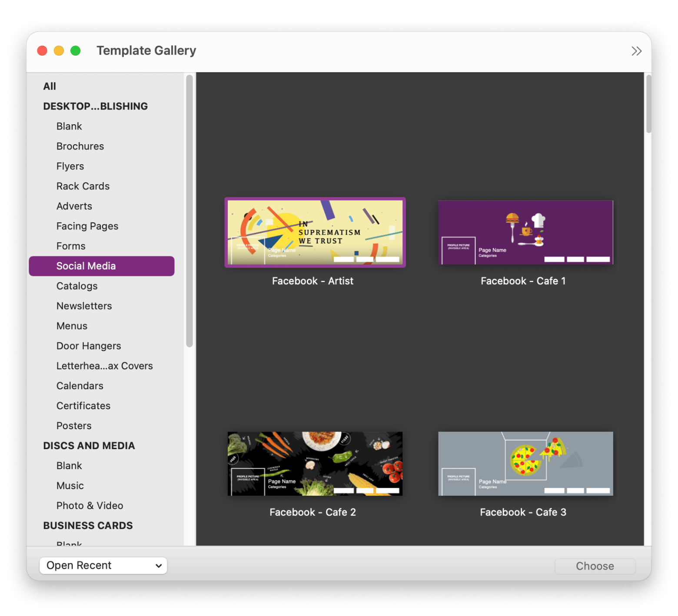The image size is (678, 616).
Task: Open the Newsletters templates list
Action: [x=84, y=306]
